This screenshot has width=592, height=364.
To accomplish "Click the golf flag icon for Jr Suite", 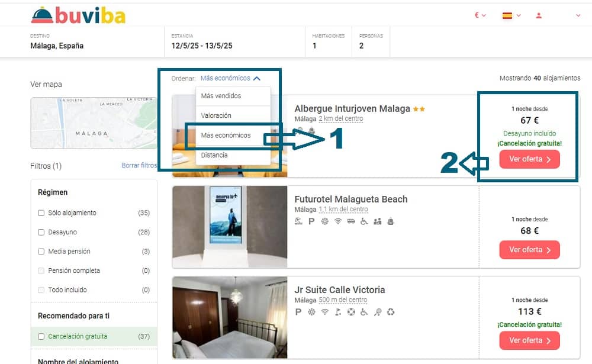I will 338,312.
